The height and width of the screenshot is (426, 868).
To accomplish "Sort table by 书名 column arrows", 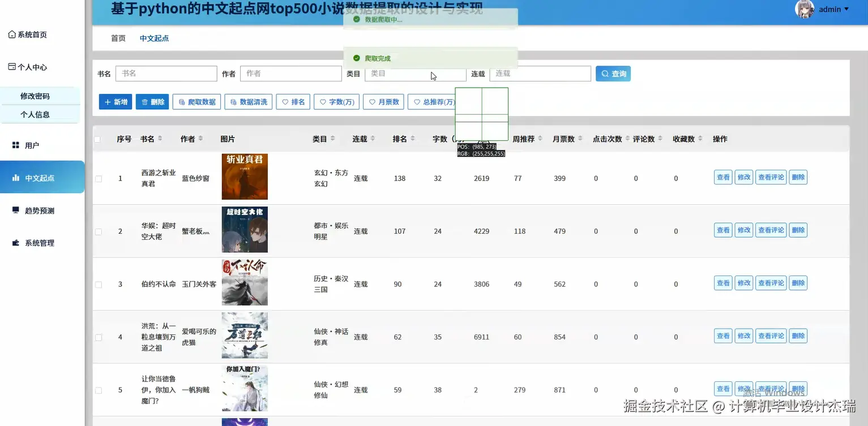I will point(160,139).
